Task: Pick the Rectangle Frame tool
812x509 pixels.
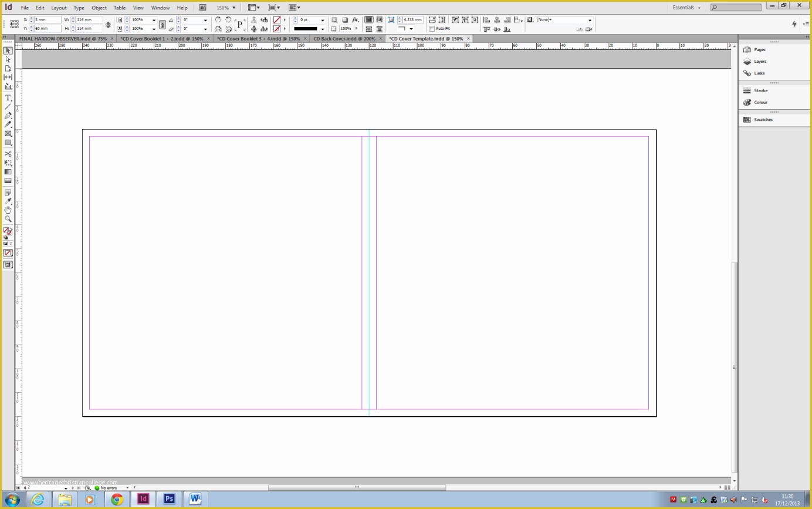Action: click(8, 134)
